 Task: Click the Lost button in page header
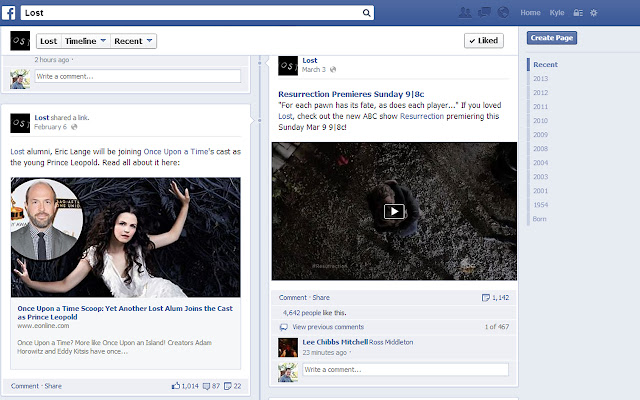tap(49, 41)
